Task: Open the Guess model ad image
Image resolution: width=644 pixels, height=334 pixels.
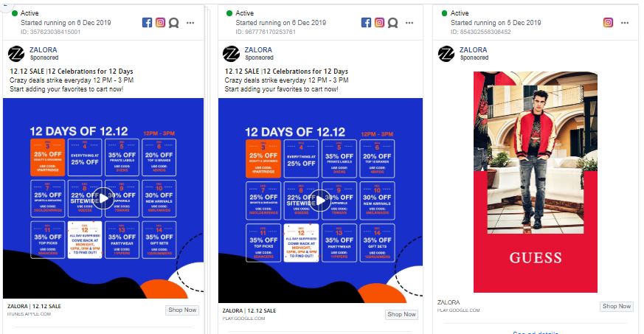Action: [535, 182]
